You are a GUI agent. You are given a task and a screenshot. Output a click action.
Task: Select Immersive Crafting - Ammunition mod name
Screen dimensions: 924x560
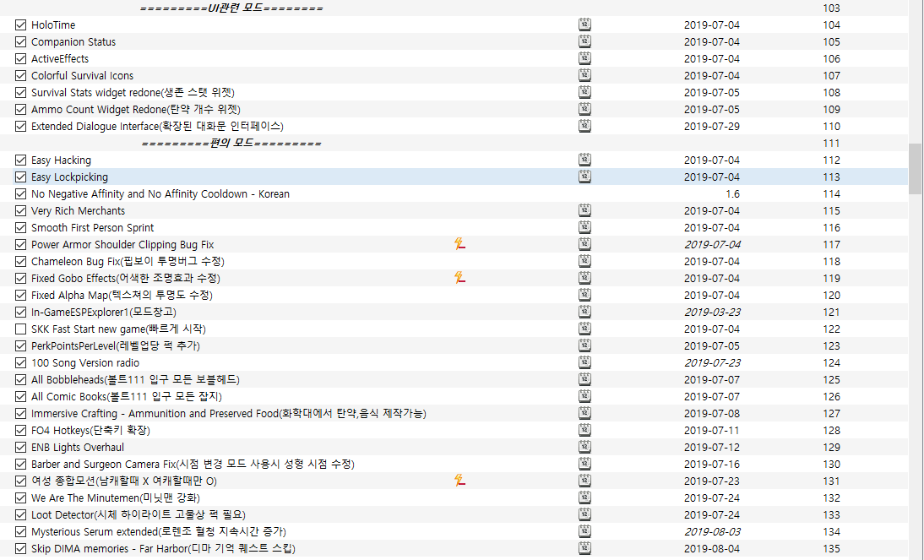[229, 413]
